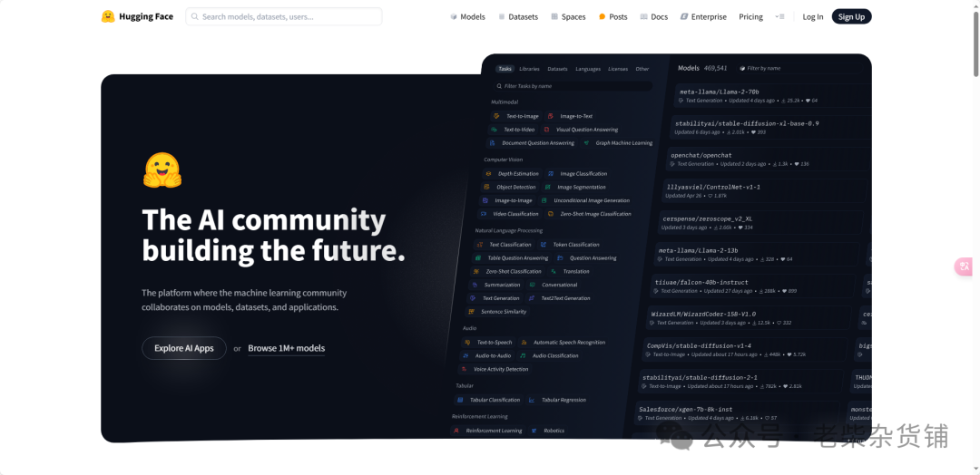Open the Salesforce/xgen-7b-8k-inst model entry
Viewport: 980px width, 475px height.
click(739, 413)
